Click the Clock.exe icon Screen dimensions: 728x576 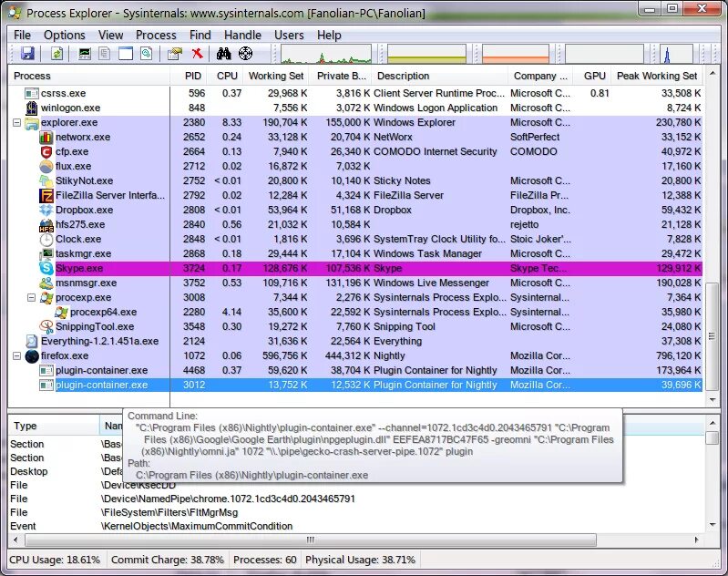pyautogui.click(x=46, y=239)
